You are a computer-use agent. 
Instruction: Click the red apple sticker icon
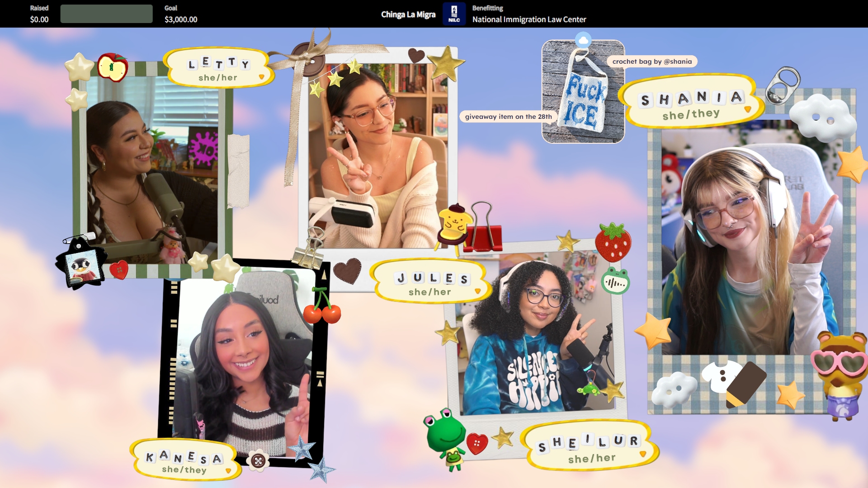pos(112,68)
